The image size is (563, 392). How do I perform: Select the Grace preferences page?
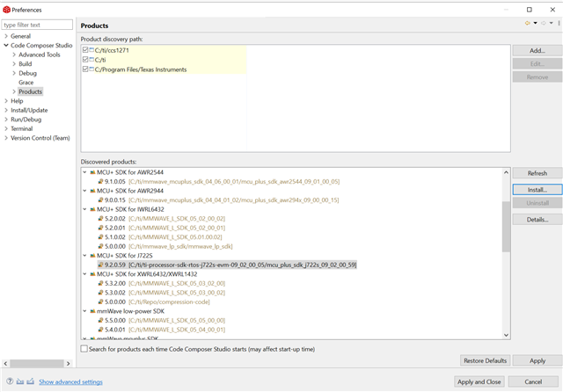click(x=26, y=82)
